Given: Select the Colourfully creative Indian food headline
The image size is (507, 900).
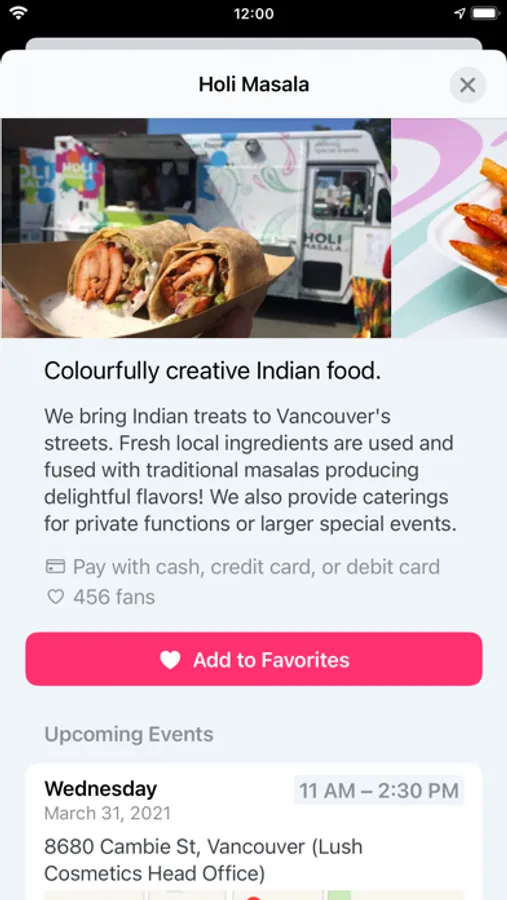Looking at the screenshot, I should point(212,371).
